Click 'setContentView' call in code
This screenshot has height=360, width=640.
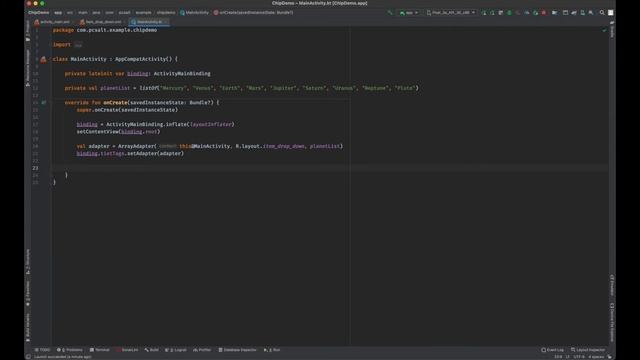[98, 131]
